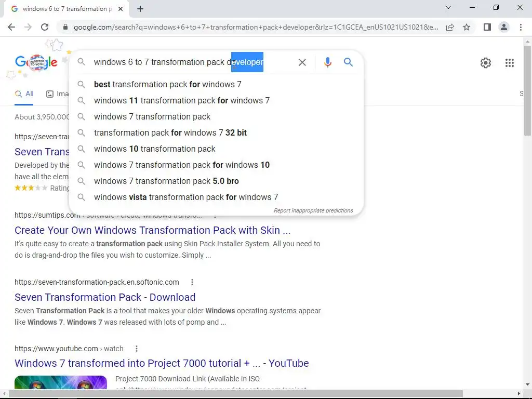
Task: Go back to the previous page
Action: [11, 27]
